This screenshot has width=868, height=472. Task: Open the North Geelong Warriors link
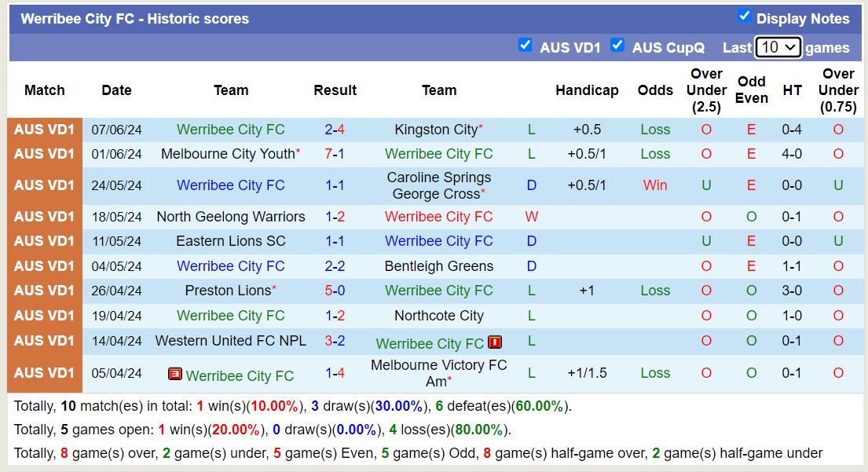coord(231,216)
